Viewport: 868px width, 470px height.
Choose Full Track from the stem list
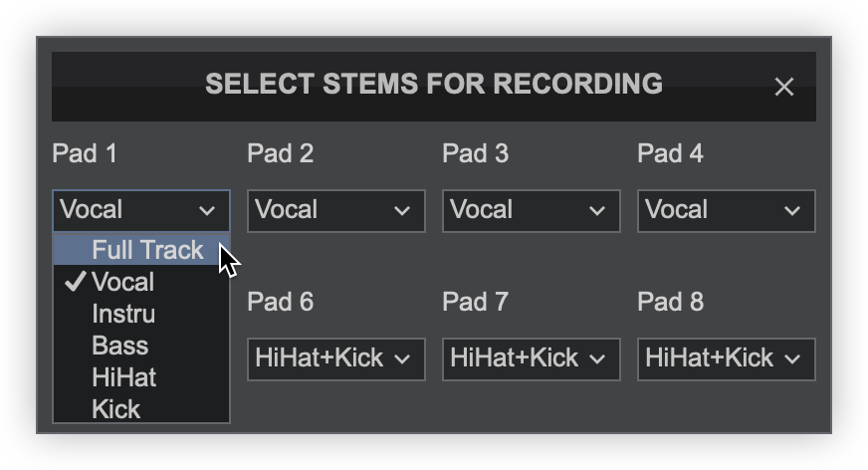(x=146, y=250)
